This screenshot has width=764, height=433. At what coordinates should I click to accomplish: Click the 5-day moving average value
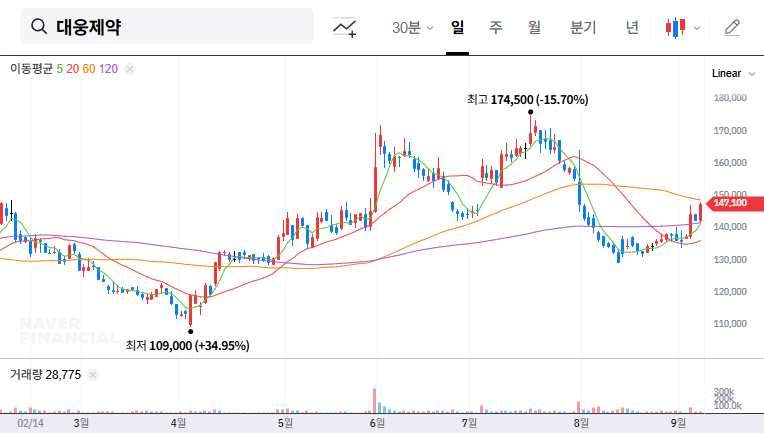pyautogui.click(x=59, y=69)
